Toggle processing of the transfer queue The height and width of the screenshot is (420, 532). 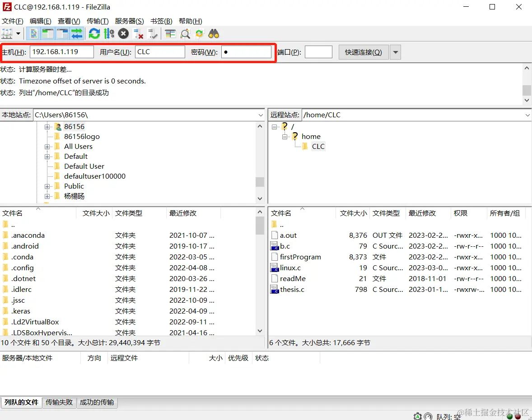click(109, 33)
